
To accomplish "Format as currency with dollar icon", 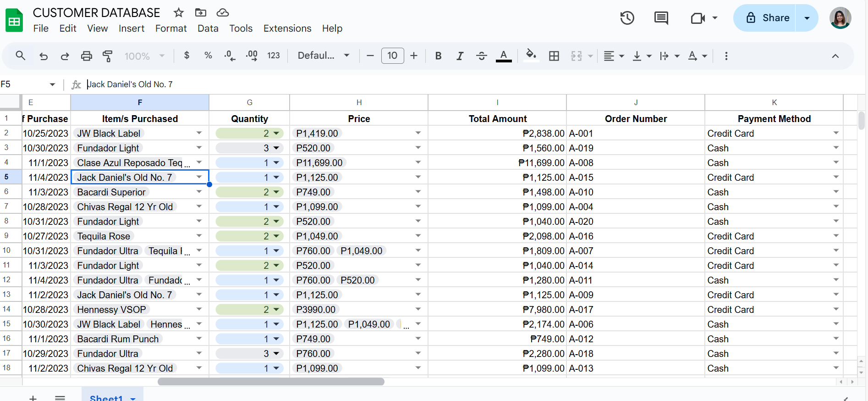I will tap(187, 56).
